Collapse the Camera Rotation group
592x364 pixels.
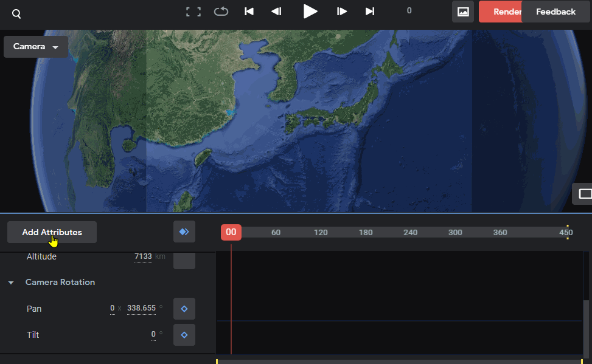[x=11, y=283]
